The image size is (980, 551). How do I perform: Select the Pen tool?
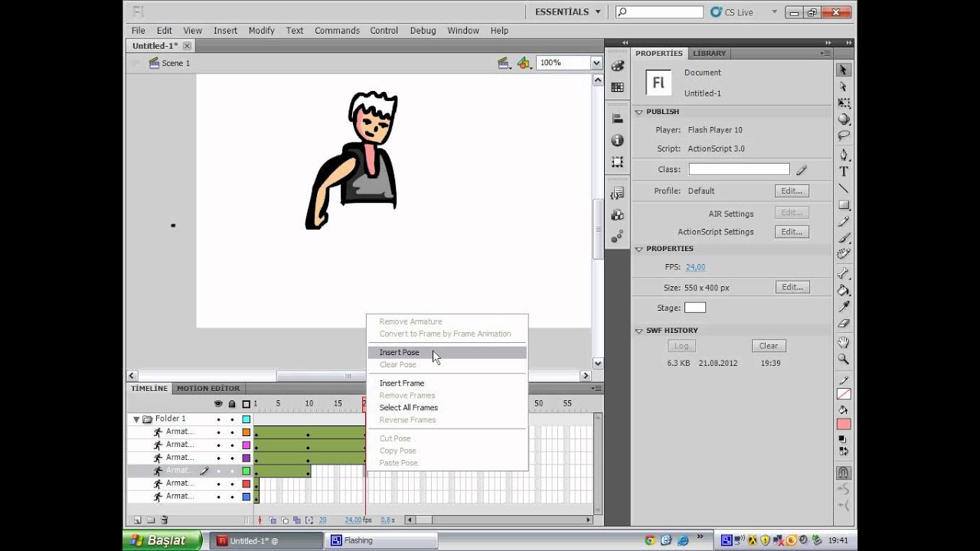click(x=844, y=155)
